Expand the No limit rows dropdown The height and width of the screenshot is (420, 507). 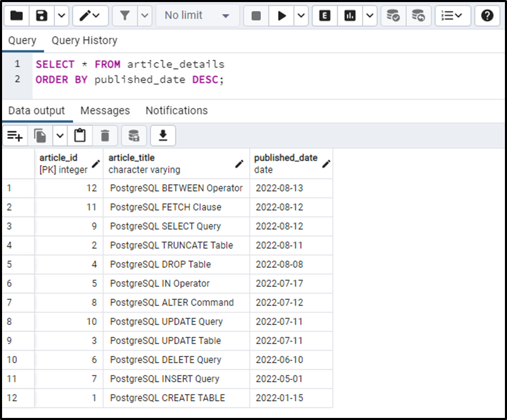pos(197,15)
